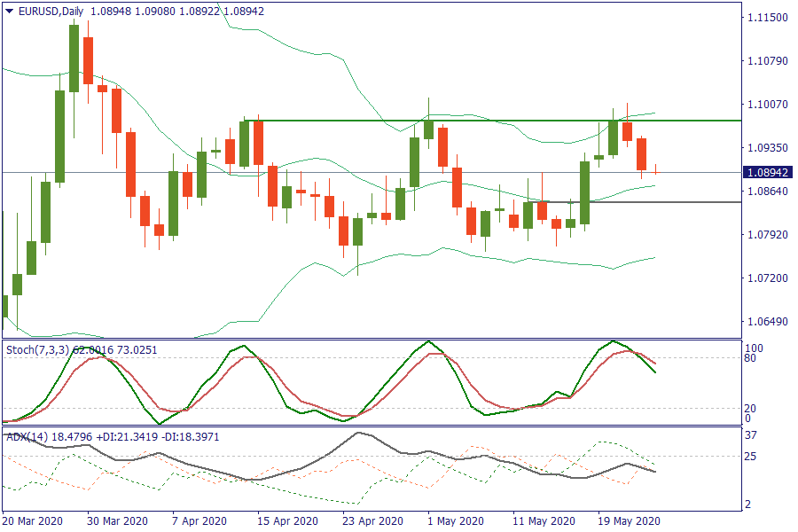Select the 1.09350 price scale label
This screenshot has height=532, width=798.
pyautogui.click(x=768, y=148)
